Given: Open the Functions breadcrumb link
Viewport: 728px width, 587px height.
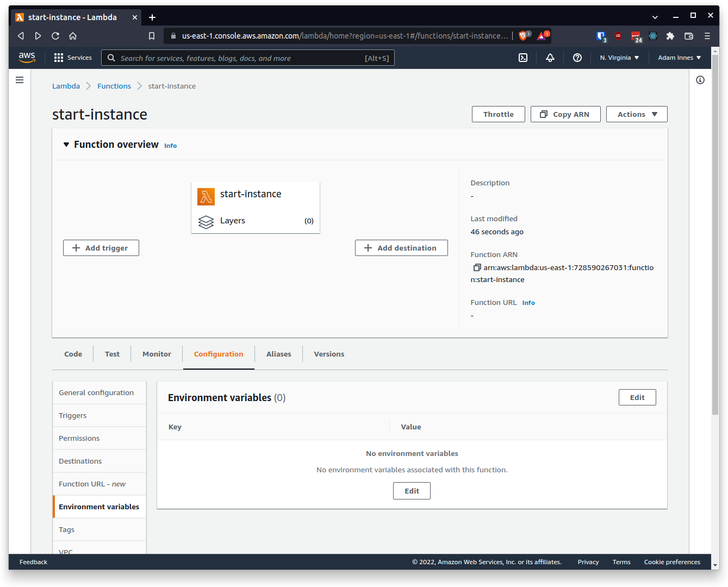Looking at the screenshot, I should click(x=114, y=86).
